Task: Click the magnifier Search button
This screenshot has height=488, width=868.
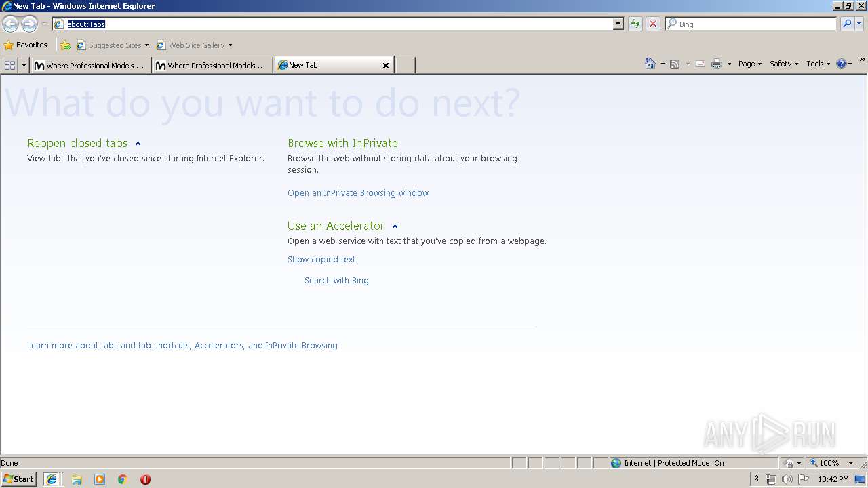Action: [x=847, y=24]
